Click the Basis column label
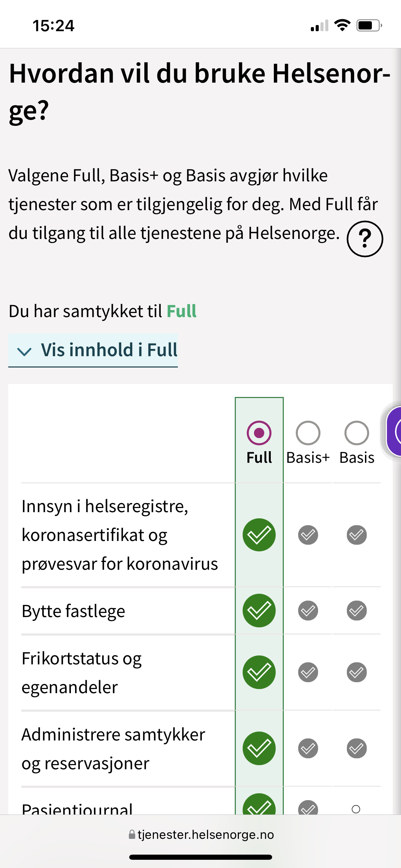Image resolution: width=401 pixels, height=868 pixels. click(357, 458)
